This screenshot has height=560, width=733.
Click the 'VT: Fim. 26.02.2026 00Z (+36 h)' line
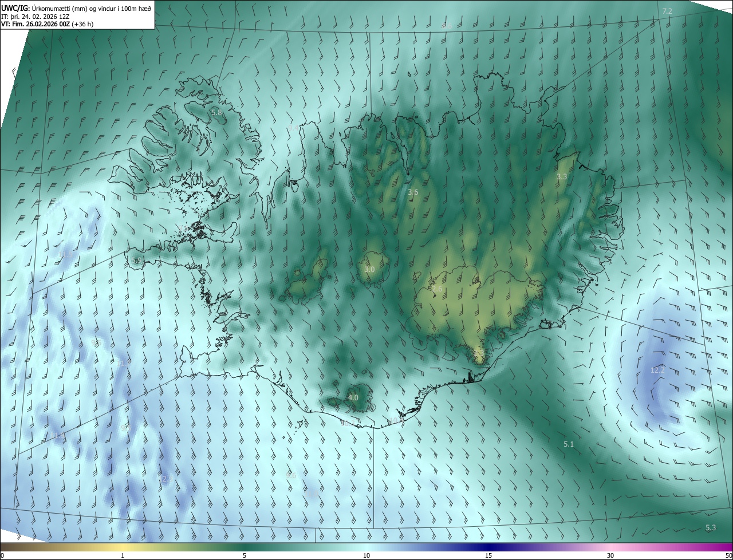coord(46,24)
